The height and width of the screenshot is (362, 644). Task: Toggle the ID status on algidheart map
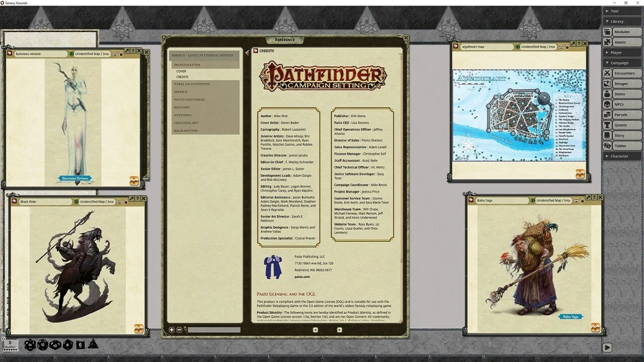coord(518,47)
